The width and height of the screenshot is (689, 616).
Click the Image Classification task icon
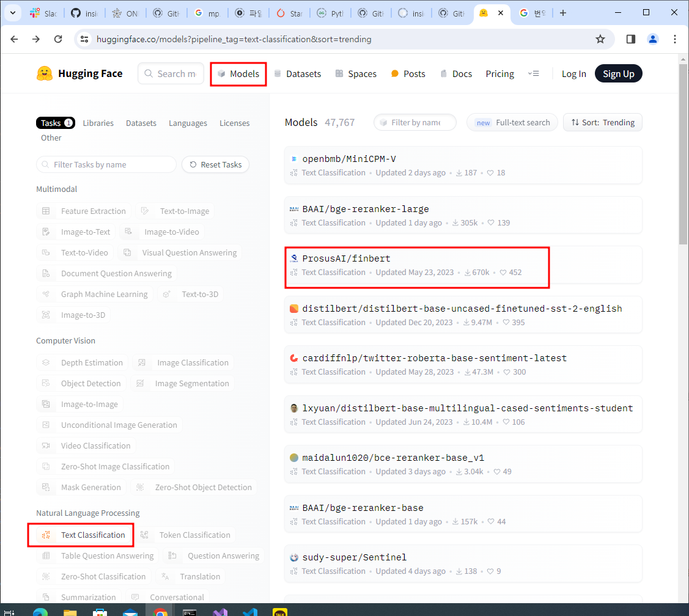(x=142, y=362)
